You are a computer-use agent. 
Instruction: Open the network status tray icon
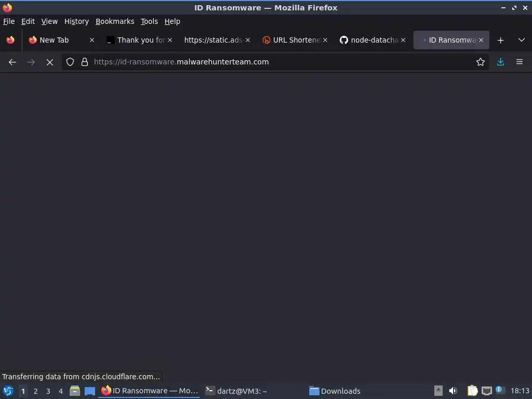[x=486, y=391]
